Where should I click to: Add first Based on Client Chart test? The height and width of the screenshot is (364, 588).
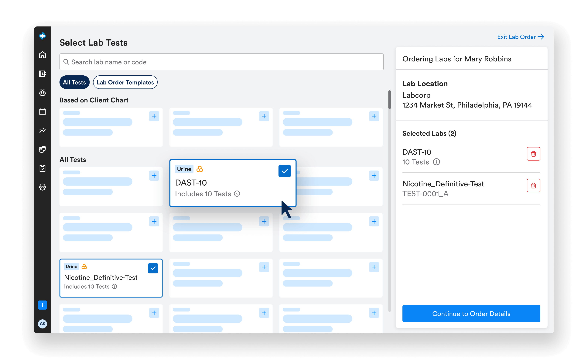[x=154, y=116]
